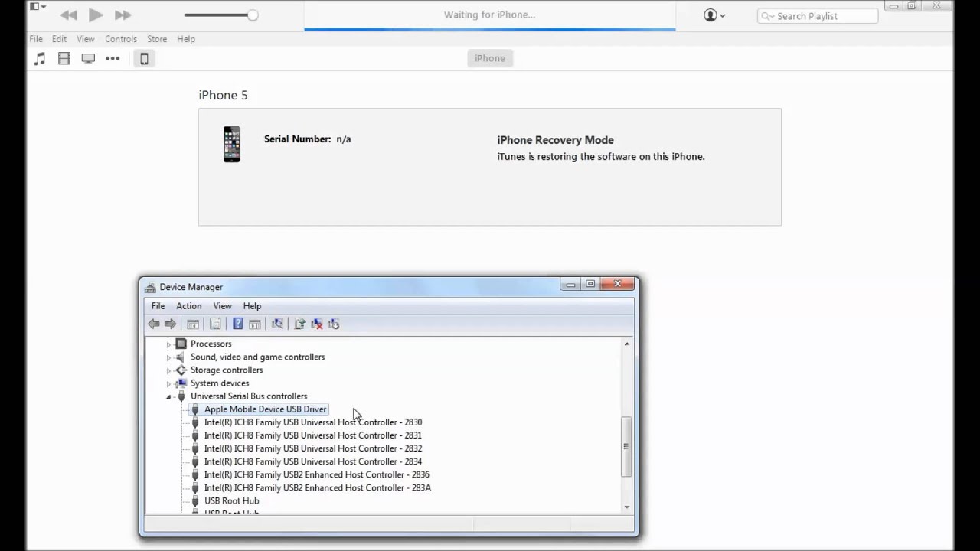Click the iPhone tab button in iTunes

pyautogui.click(x=490, y=58)
